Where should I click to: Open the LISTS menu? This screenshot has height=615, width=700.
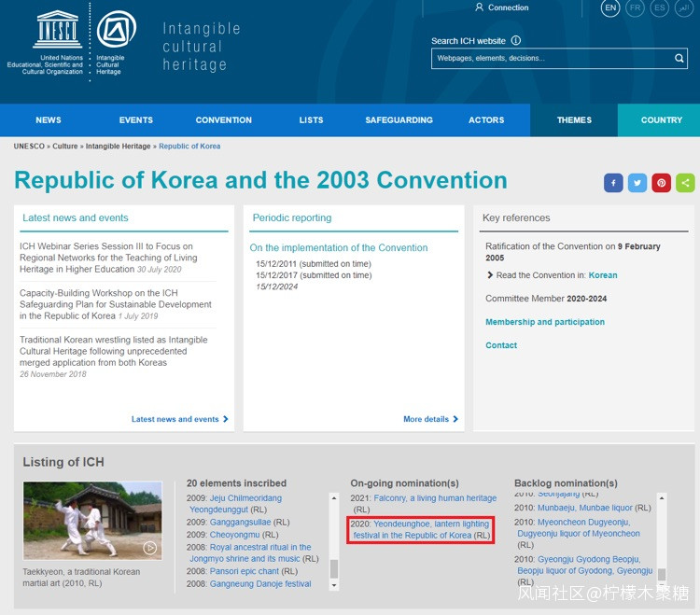pos(311,120)
